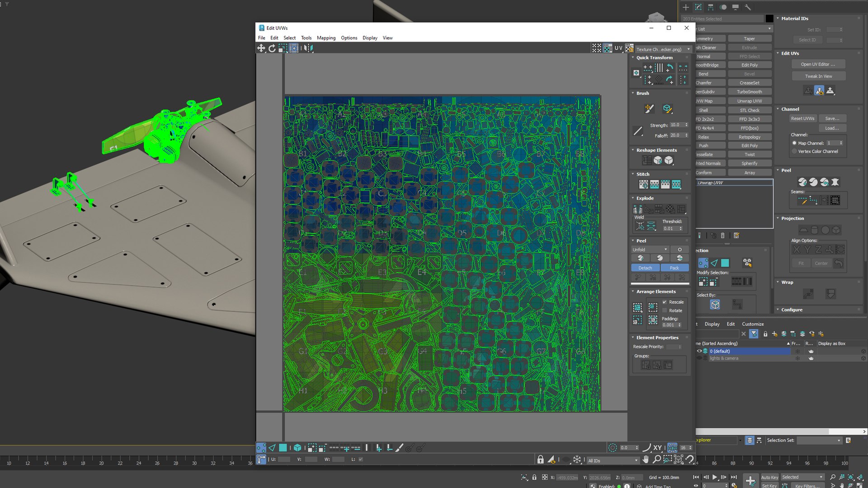
Task: Click the Open UV Editor button
Action: click(818, 64)
